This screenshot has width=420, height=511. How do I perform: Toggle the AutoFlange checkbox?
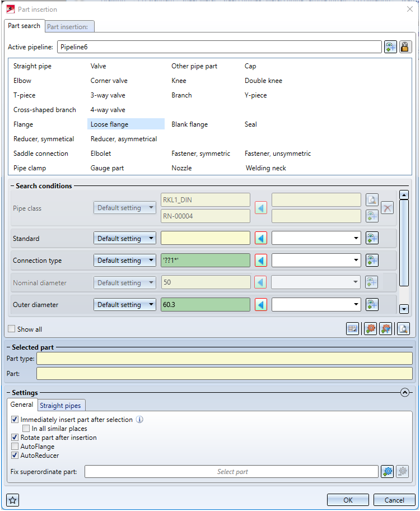coord(15,447)
